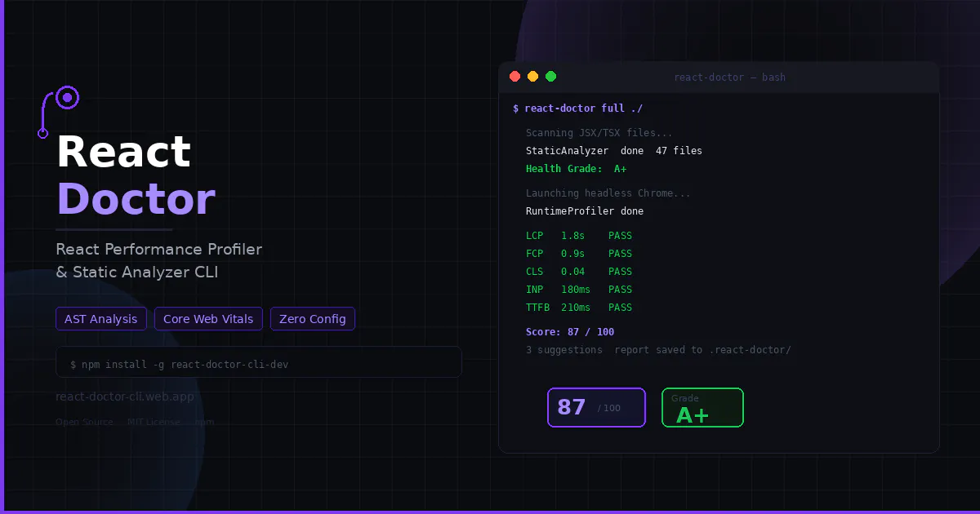Click the TTFB 210ms PASS row
Viewport: 980px width, 514px height.
[x=579, y=308]
